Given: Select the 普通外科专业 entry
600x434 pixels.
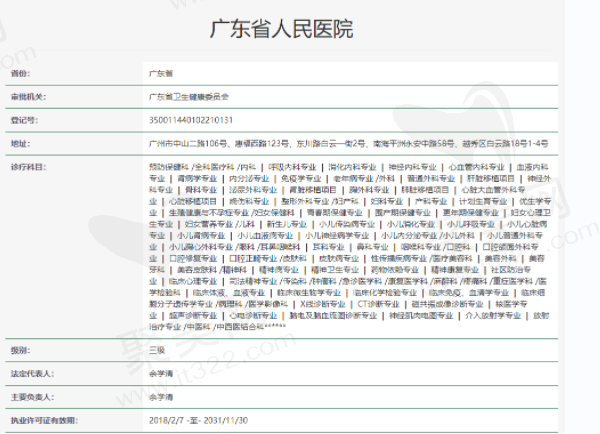Looking at the screenshot, I should (431, 179).
